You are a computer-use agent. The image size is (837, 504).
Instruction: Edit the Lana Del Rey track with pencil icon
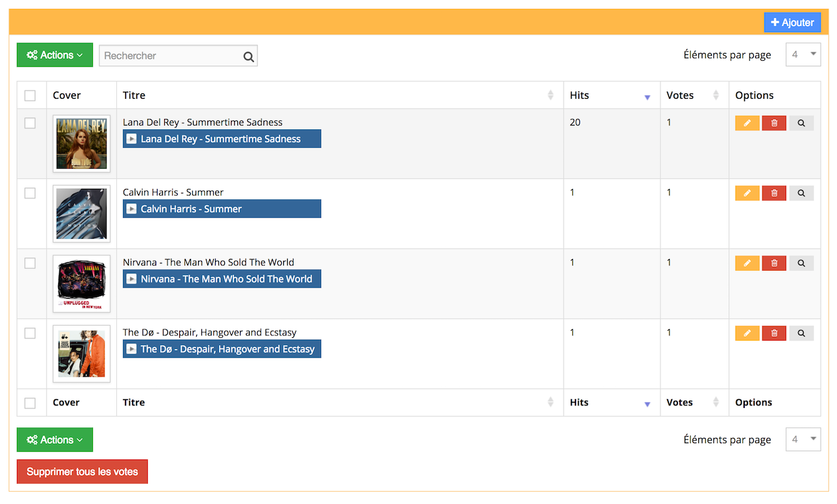(747, 123)
